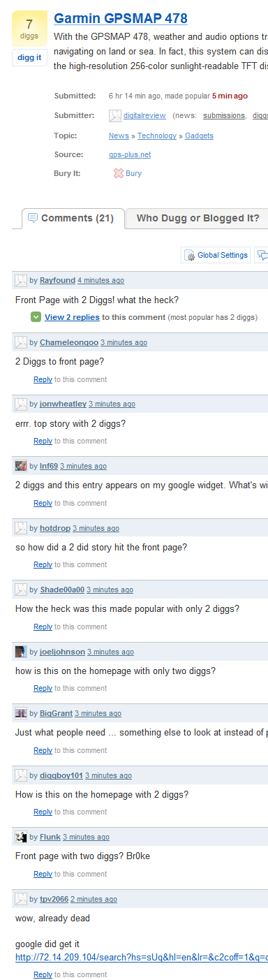Screen dimensions: 268x980
Task: Open Flunk username link
Action: click(50, 837)
